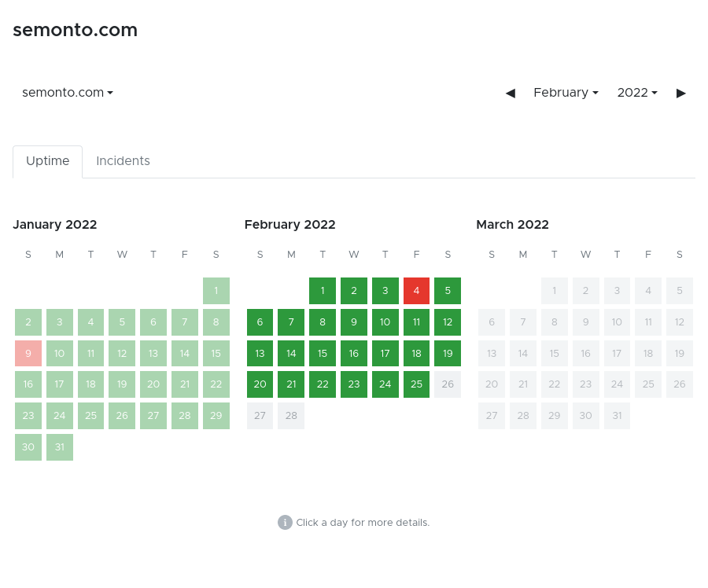Click February 20 green day cell

[260, 384]
